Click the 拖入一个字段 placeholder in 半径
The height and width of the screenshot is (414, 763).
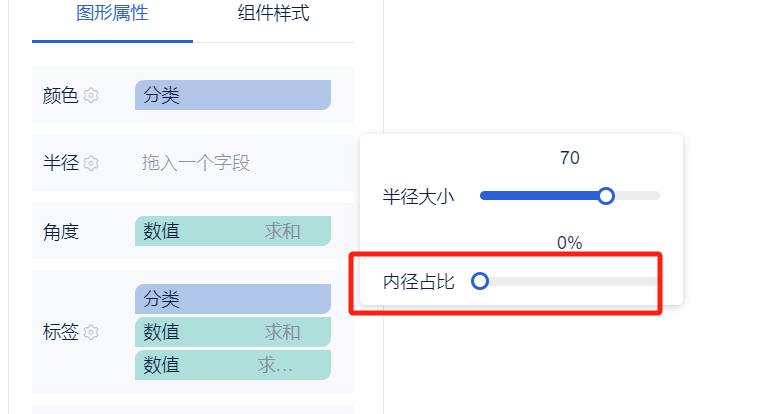(x=196, y=163)
